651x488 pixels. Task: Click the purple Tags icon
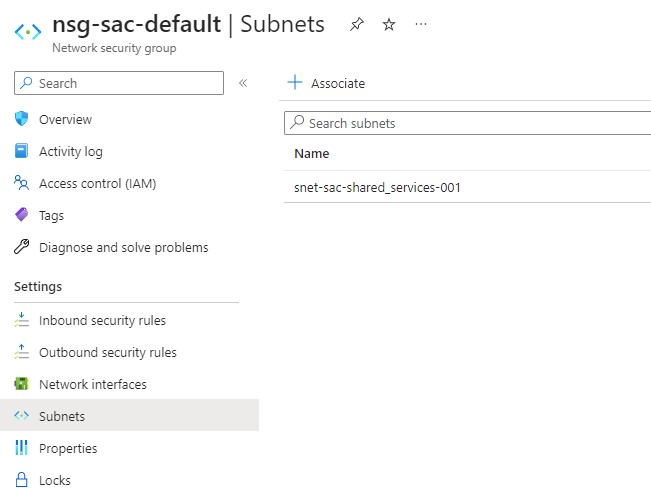click(21, 215)
